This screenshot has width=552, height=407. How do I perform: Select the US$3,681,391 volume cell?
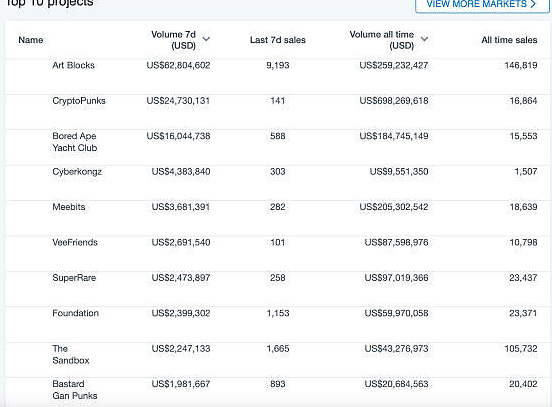181,207
